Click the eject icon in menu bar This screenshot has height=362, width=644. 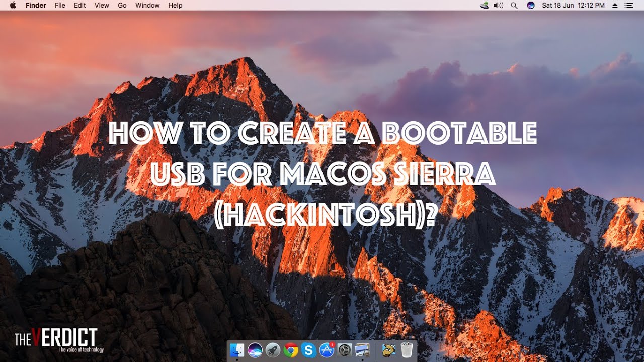(x=614, y=5)
